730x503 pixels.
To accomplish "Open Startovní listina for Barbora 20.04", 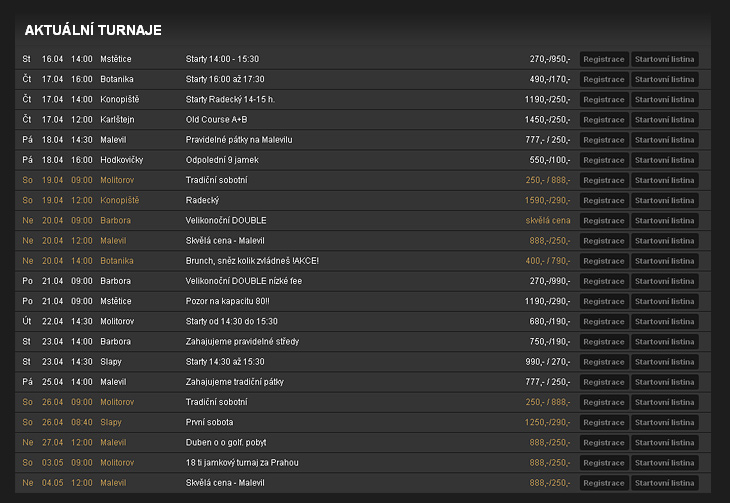I will tap(664, 221).
